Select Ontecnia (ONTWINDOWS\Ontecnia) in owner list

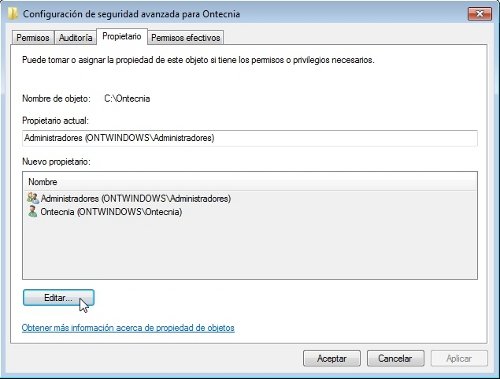click(111, 212)
